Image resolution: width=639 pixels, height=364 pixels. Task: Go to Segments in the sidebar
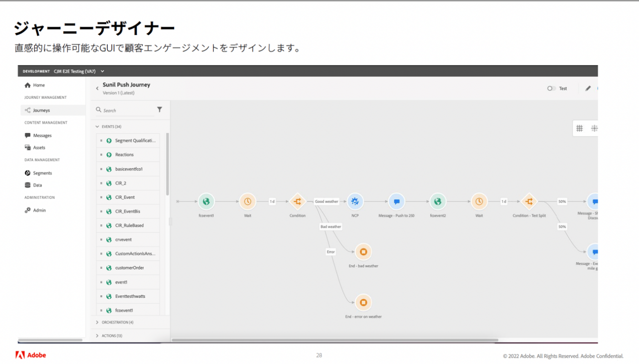(42, 173)
